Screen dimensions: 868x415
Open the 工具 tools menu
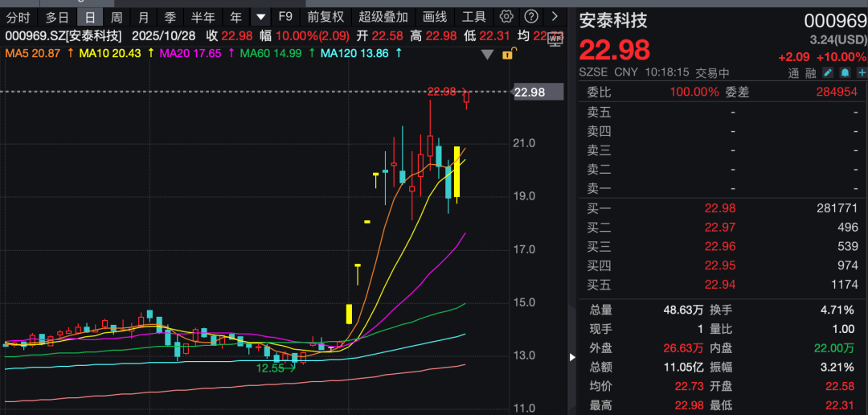[x=473, y=17]
